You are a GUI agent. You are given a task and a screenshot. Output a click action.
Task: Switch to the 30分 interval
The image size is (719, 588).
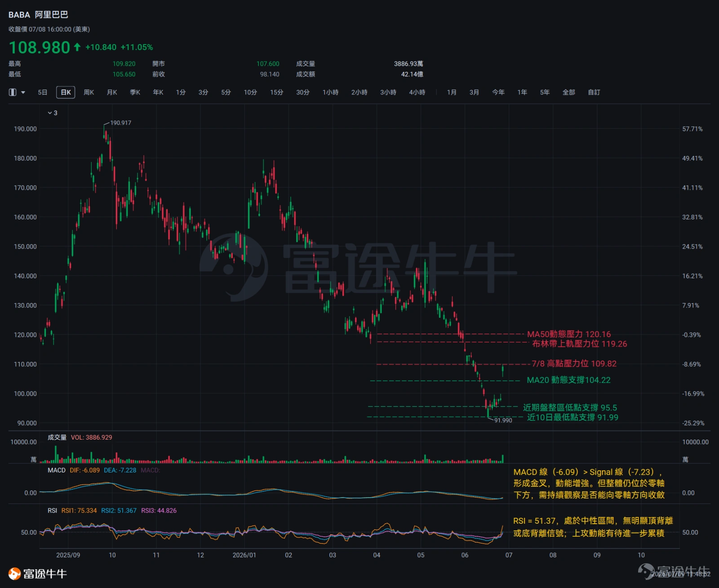[303, 92]
